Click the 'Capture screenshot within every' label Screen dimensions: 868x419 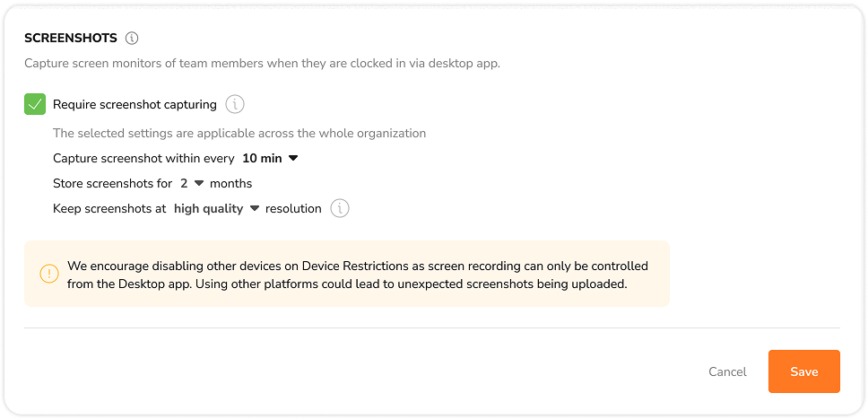144,159
